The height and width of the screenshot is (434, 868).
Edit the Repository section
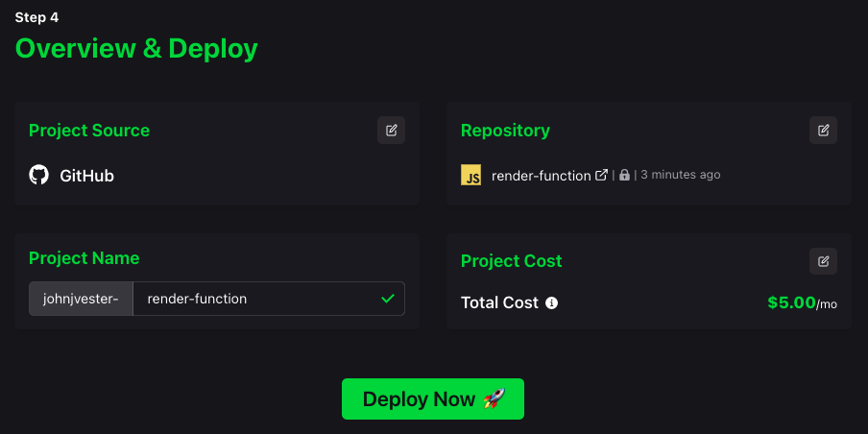pos(823,131)
